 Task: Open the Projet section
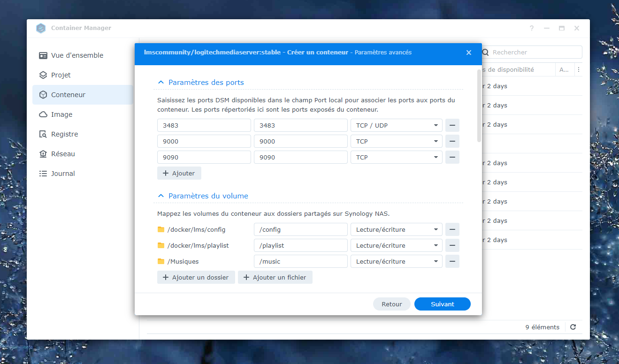(x=83, y=75)
